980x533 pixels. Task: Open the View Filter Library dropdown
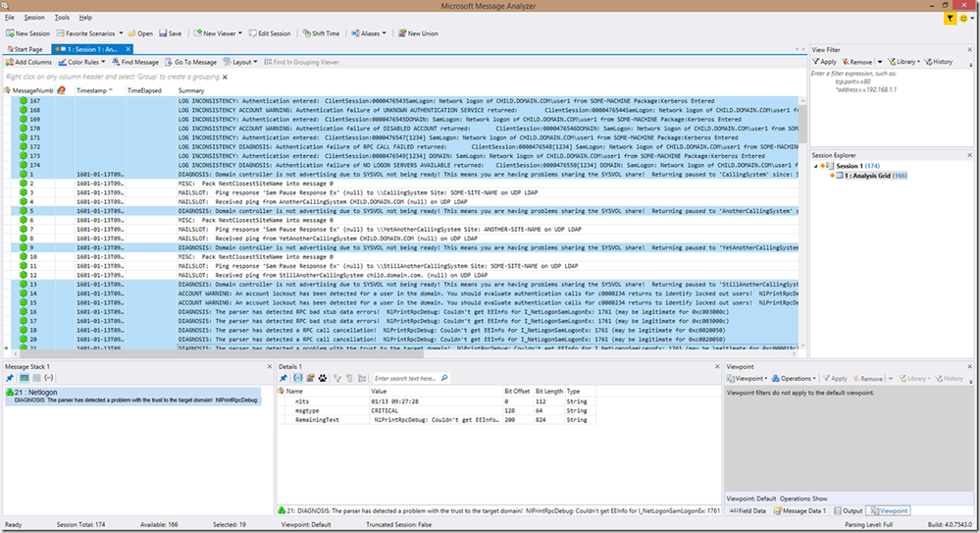[903, 62]
